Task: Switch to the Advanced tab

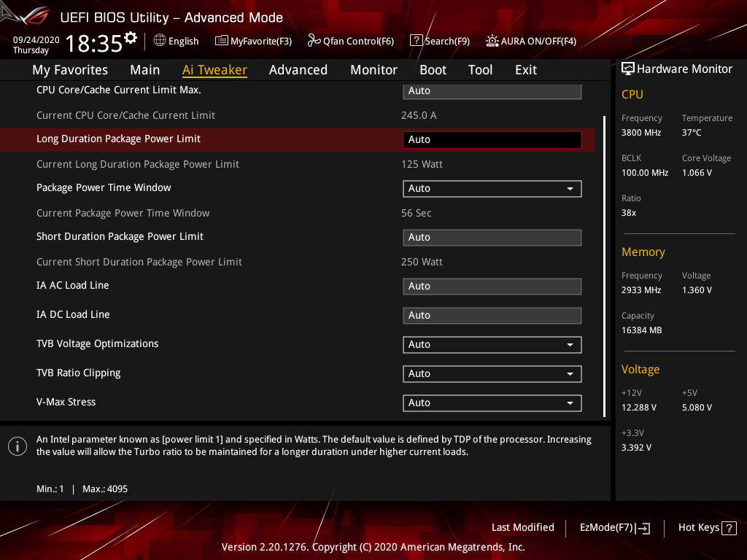Action: pyautogui.click(x=298, y=70)
